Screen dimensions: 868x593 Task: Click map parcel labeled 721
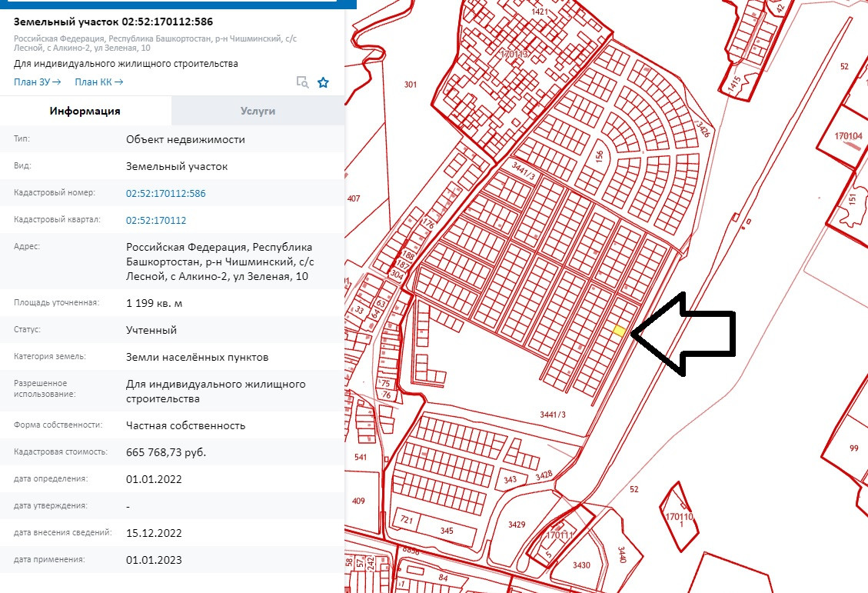tap(406, 519)
